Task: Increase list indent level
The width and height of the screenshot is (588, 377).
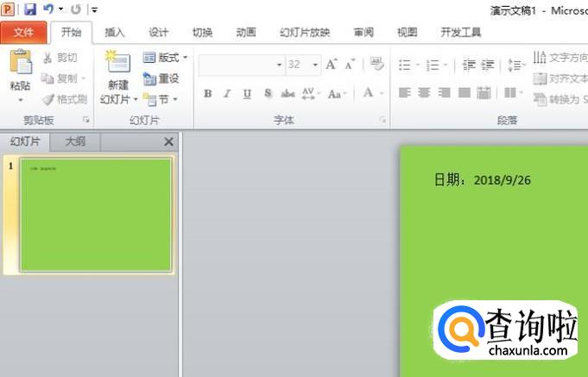Action: point(488,65)
